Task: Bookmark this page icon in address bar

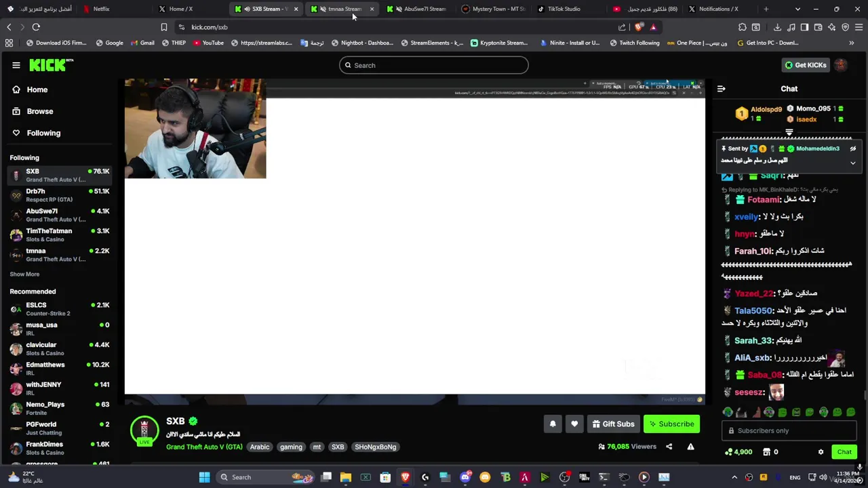Action: 163,27
